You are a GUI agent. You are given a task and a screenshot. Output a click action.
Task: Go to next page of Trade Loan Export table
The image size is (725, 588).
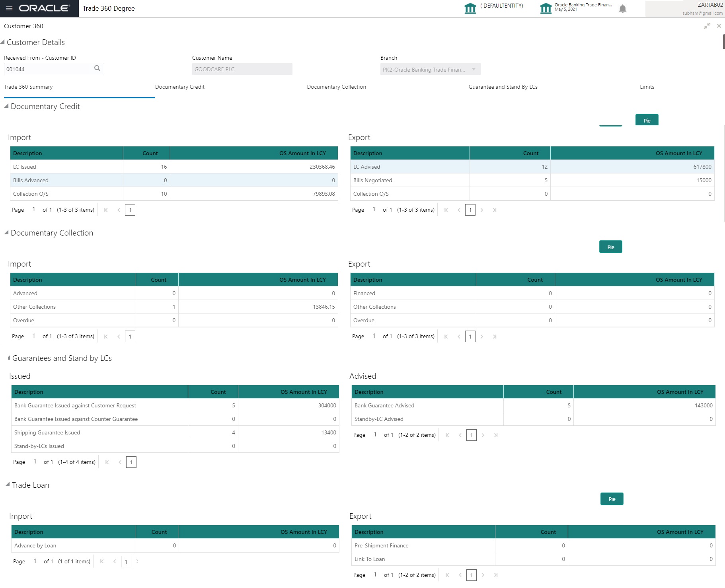pyautogui.click(x=483, y=575)
